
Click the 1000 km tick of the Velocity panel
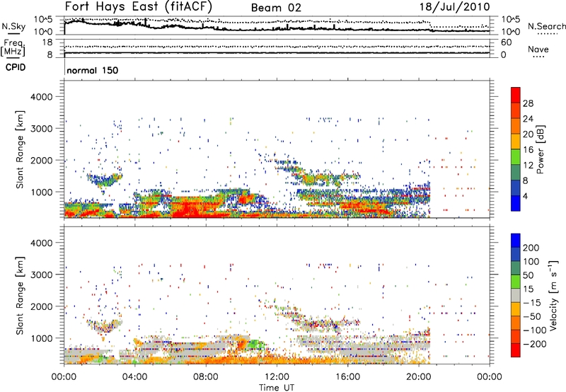tap(41, 338)
